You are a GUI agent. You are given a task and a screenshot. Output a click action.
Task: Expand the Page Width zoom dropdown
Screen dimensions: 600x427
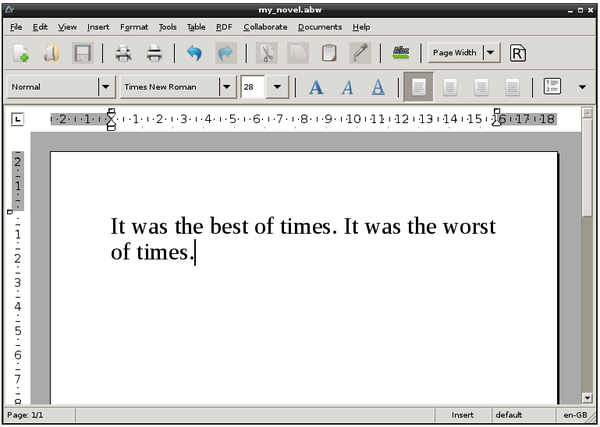click(491, 53)
